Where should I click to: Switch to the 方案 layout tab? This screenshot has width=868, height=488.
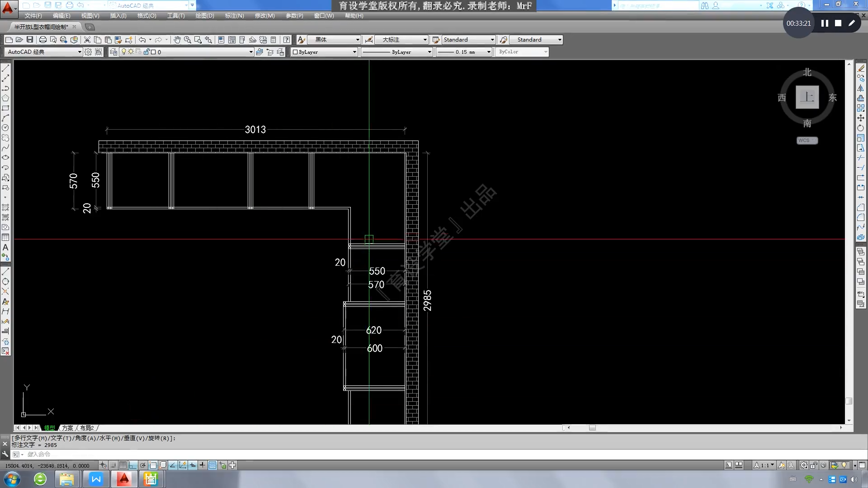pos(67,428)
